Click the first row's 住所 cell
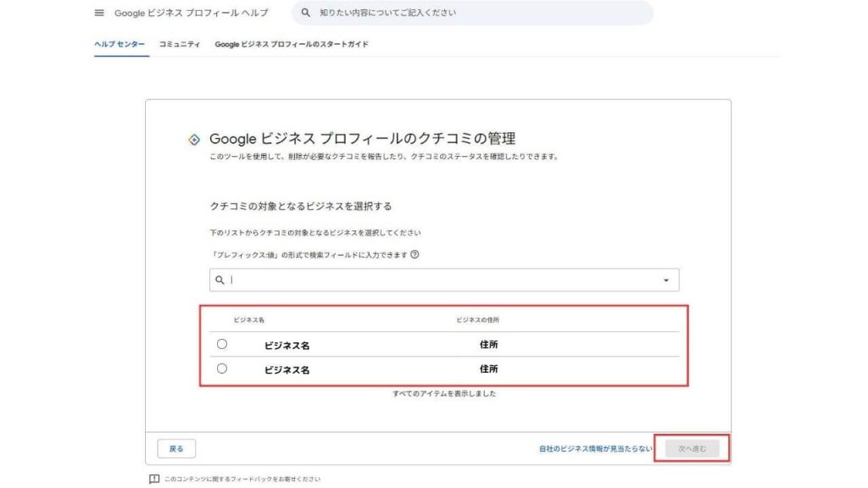 coord(489,344)
